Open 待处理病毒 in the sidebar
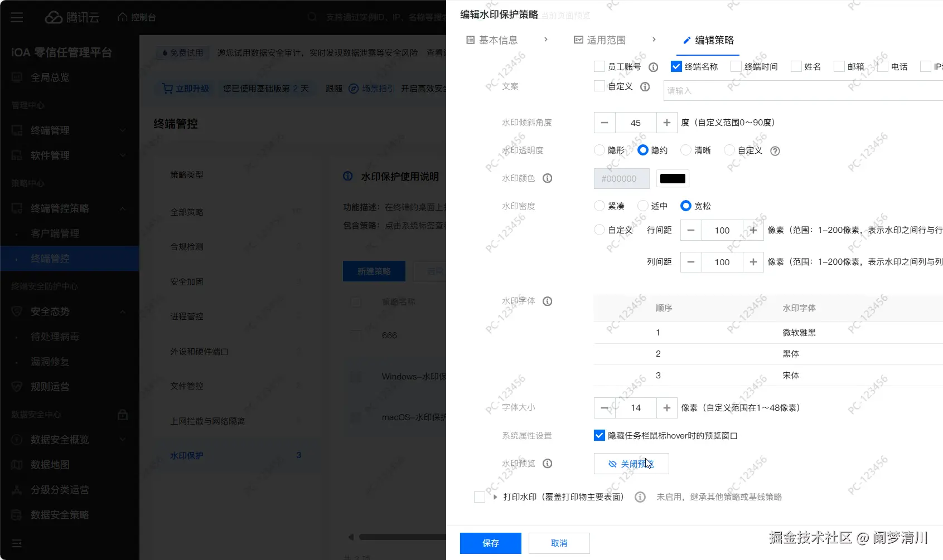The image size is (943, 560). (55, 337)
